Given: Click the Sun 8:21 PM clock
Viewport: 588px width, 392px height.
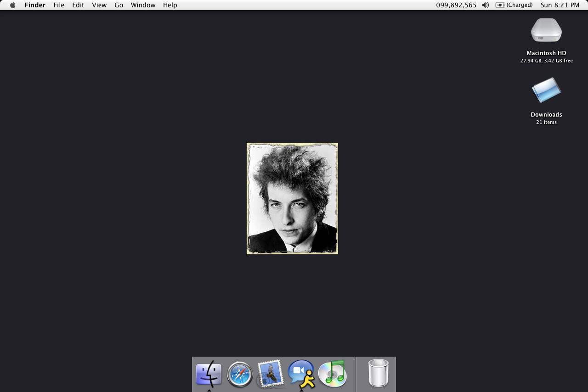Looking at the screenshot, I should [560, 5].
